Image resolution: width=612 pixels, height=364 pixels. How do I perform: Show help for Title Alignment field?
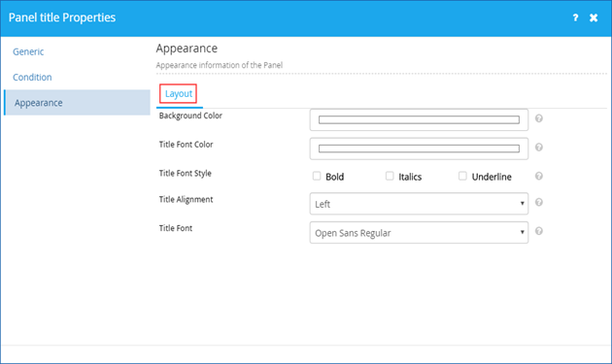(x=538, y=202)
